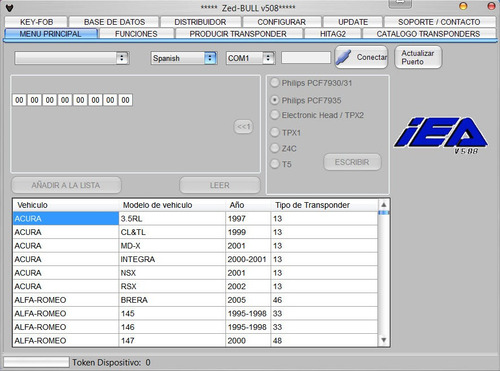
Task: Select the ALFA-ROMEO BRERA row
Action: point(195,300)
